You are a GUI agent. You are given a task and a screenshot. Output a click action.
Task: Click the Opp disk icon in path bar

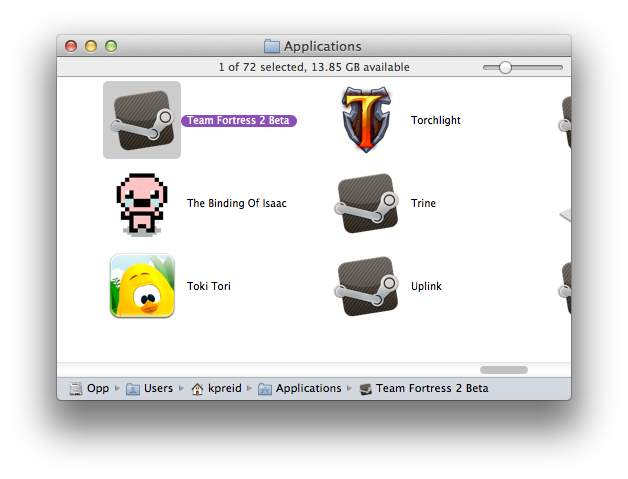(76, 388)
